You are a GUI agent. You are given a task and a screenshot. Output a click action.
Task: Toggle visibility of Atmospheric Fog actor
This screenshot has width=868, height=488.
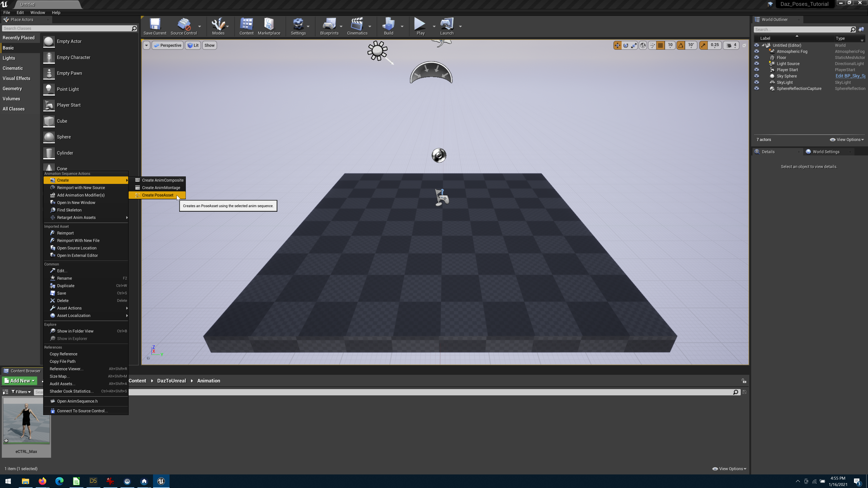pyautogui.click(x=757, y=52)
